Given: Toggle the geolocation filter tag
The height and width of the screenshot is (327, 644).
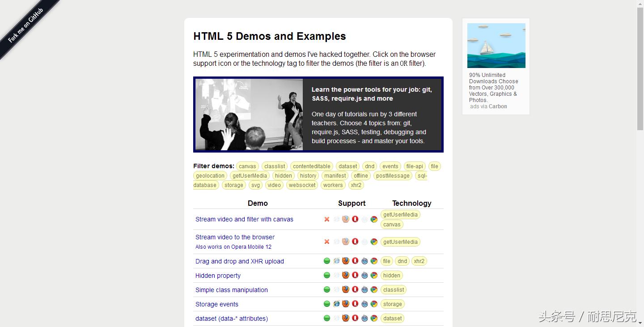Looking at the screenshot, I should (210, 175).
